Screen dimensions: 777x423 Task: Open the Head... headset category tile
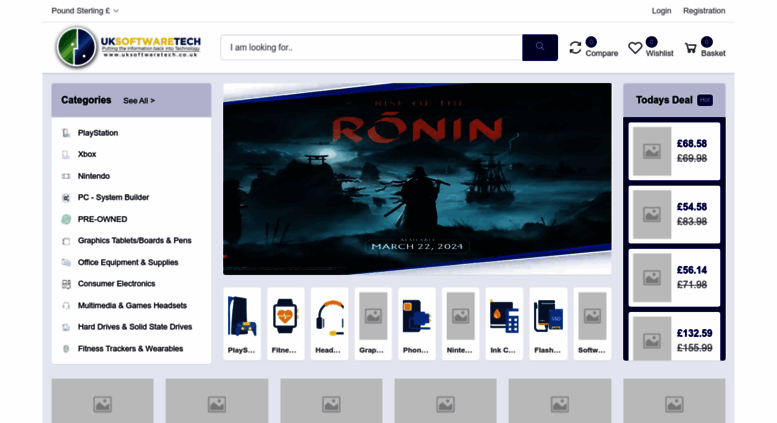[x=329, y=324]
